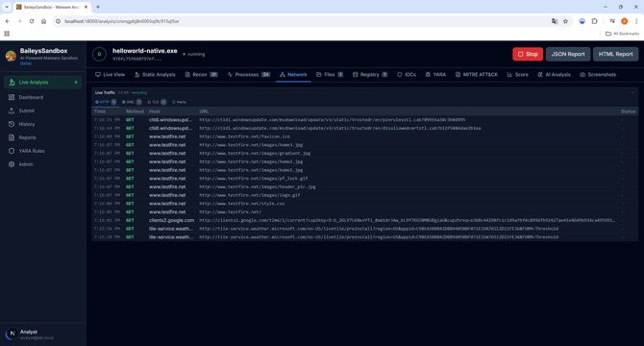644x346 pixels.
Task: Open the AI Analysis tab
Action: click(554, 75)
